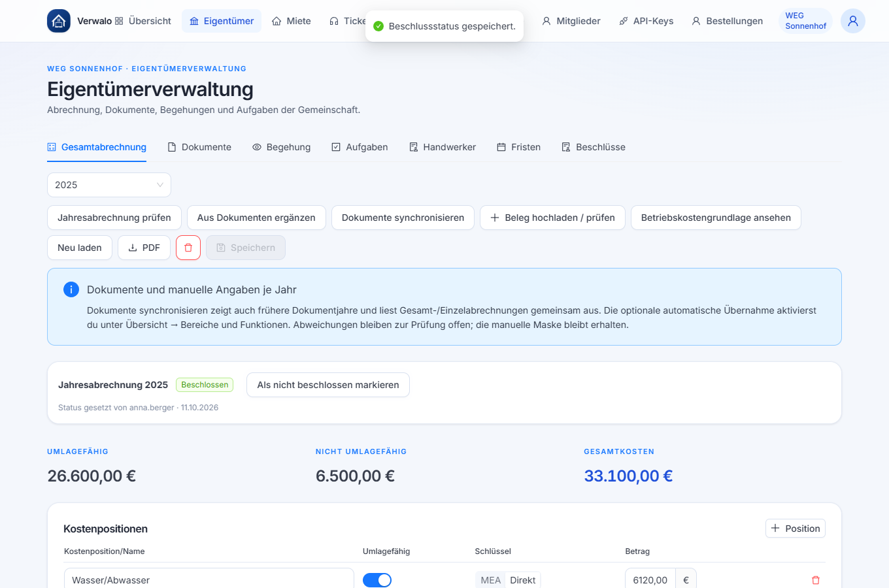Download the PDF via PDF button
Viewport: 889px width, 588px height.
click(144, 248)
